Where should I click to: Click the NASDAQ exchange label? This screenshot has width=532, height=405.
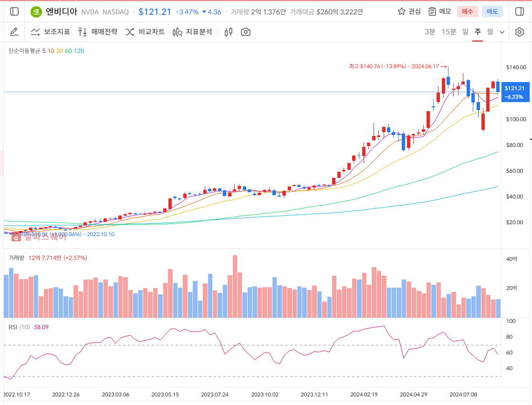click(x=115, y=12)
